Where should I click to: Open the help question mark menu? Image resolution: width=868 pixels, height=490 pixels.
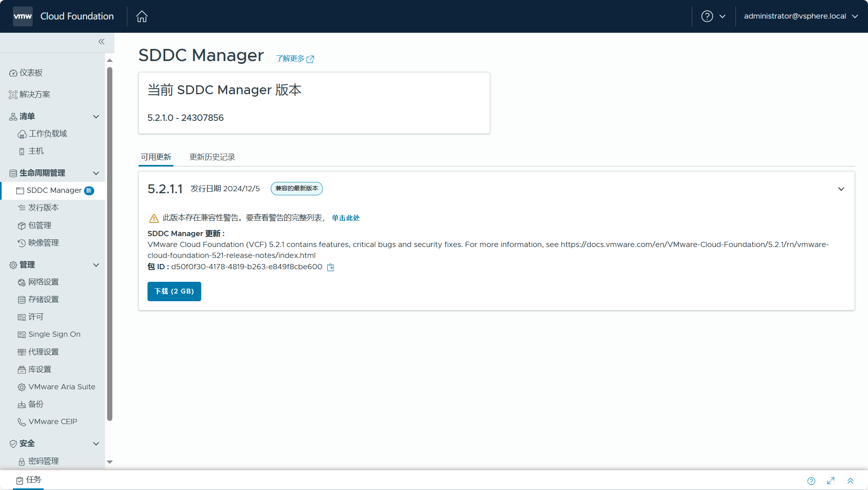(x=707, y=16)
